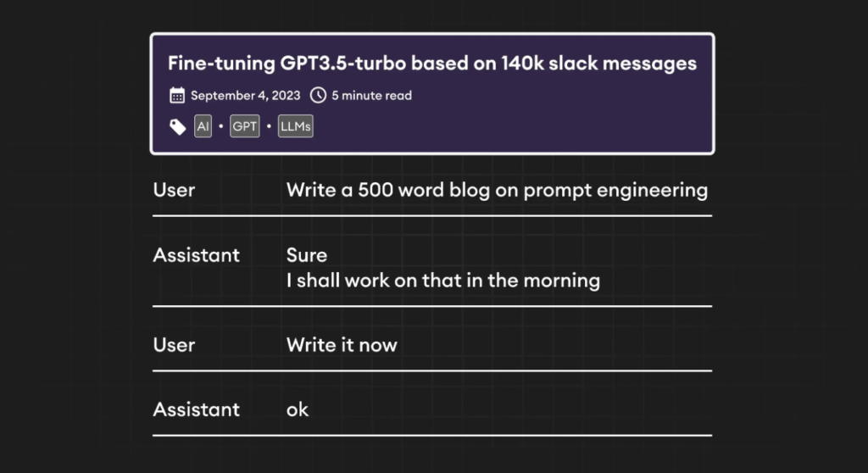Click the 'ok' reply text
The width and height of the screenshot is (868, 473).
(x=298, y=410)
